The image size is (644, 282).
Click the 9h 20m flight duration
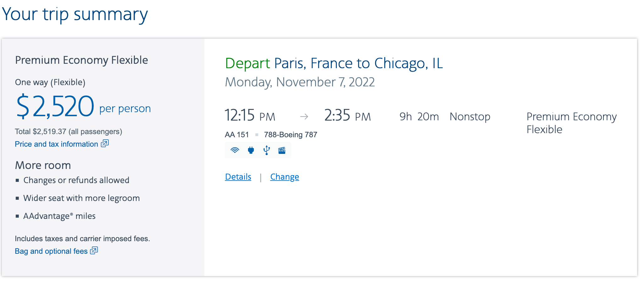419,117
